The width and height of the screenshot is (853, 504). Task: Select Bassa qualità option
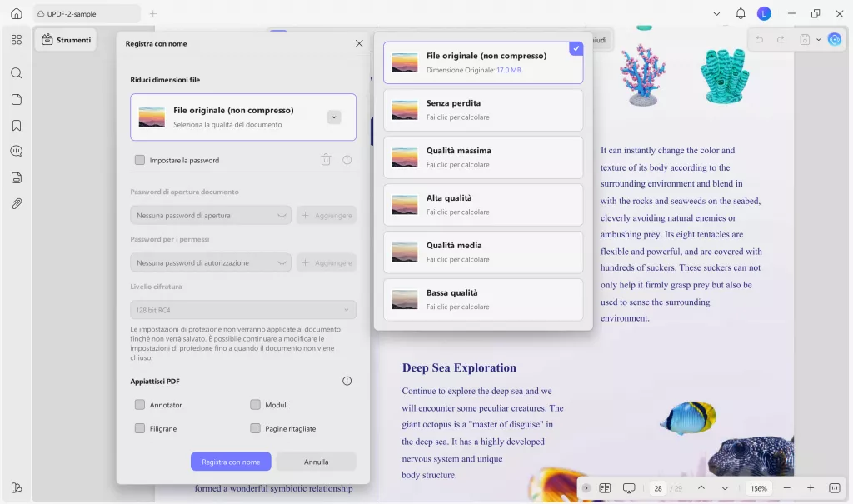click(483, 299)
